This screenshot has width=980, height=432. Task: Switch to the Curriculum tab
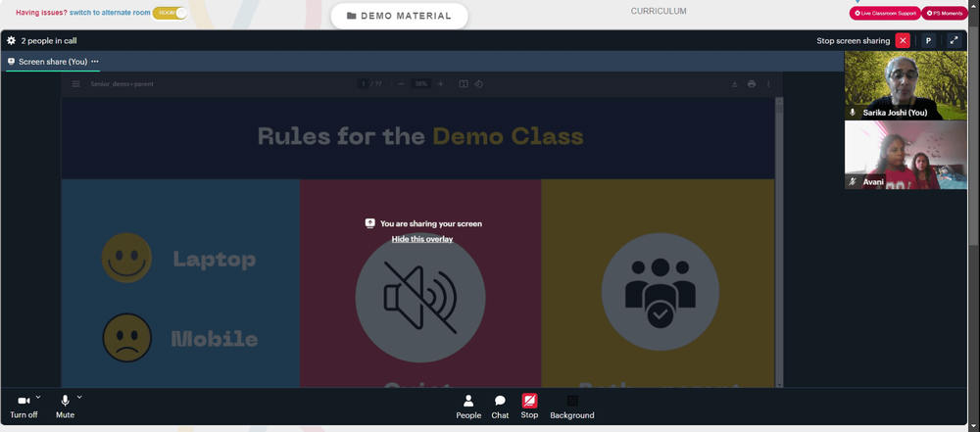[659, 11]
